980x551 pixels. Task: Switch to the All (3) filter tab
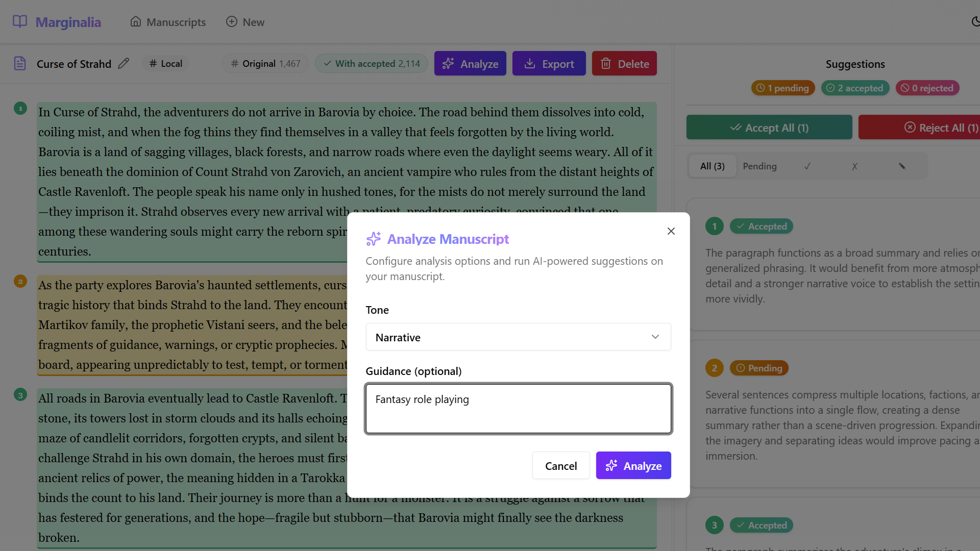713,166
